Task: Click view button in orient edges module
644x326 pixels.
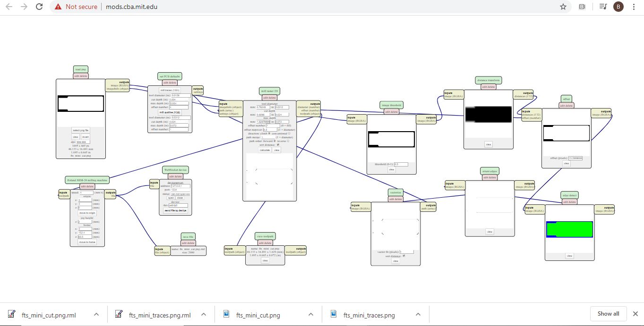Action: pos(489,232)
